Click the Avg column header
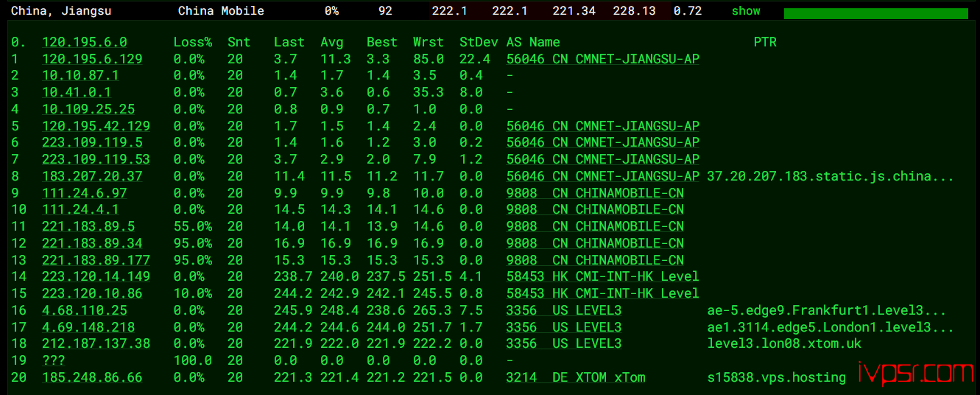 click(332, 42)
